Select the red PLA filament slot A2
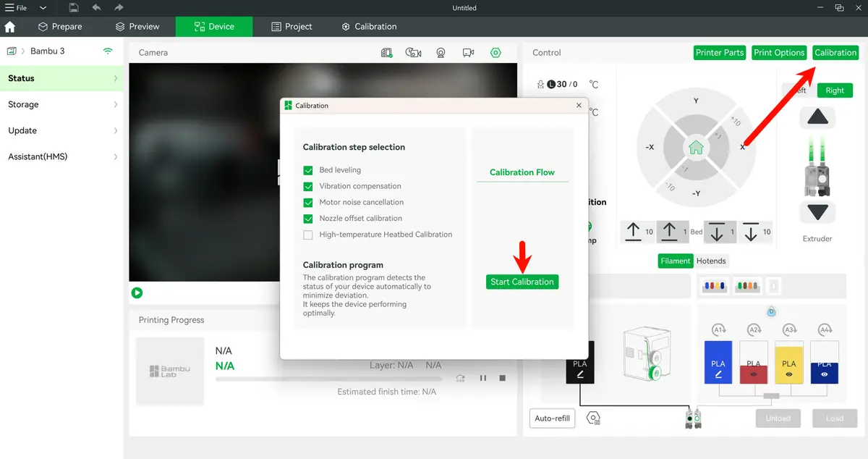Viewport: 868px width, 459px height. tap(754, 362)
